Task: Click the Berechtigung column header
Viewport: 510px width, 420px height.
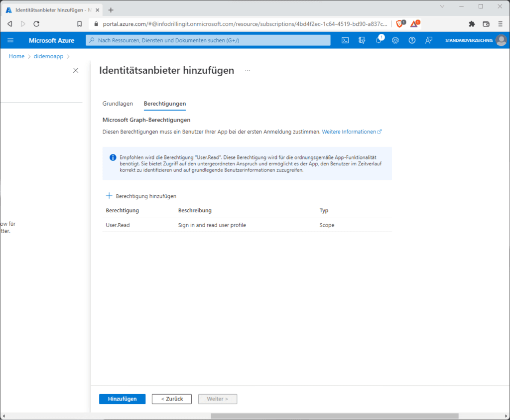Action: pos(123,210)
